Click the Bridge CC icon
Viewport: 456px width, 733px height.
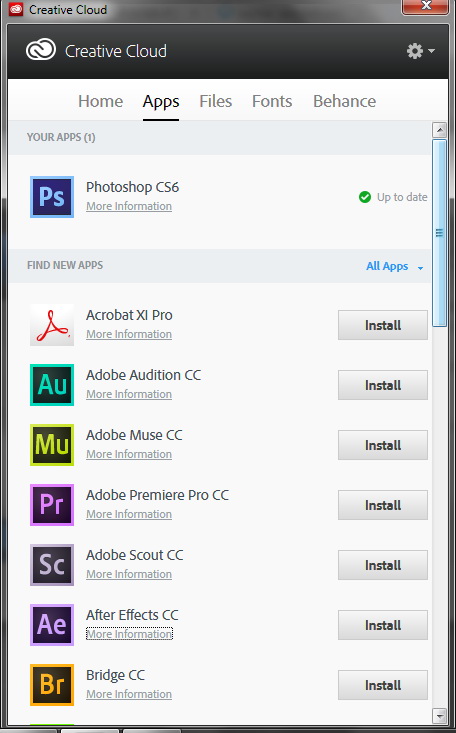[52, 685]
